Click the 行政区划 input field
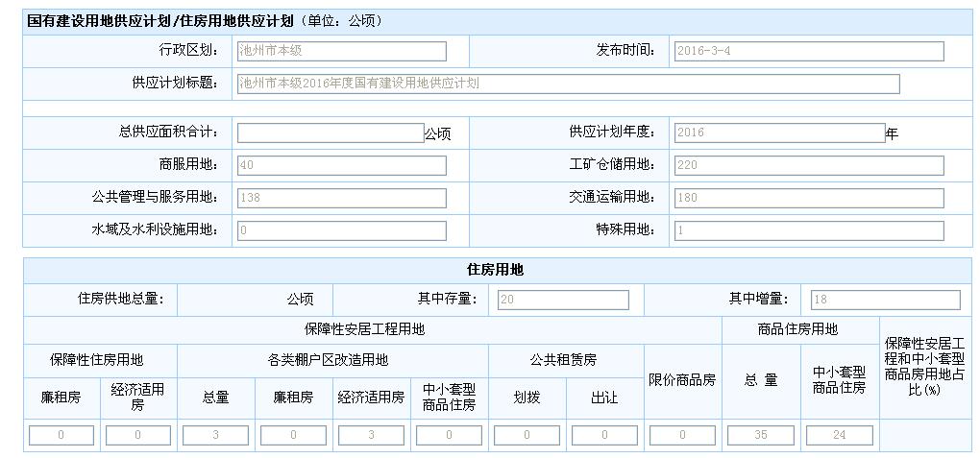980x458 pixels. (x=341, y=51)
